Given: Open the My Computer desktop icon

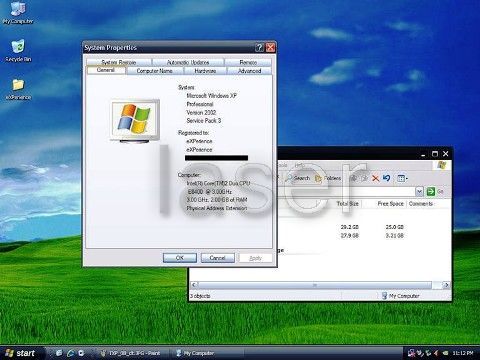Looking at the screenshot, I should pyautogui.click(x=18, y=13).
